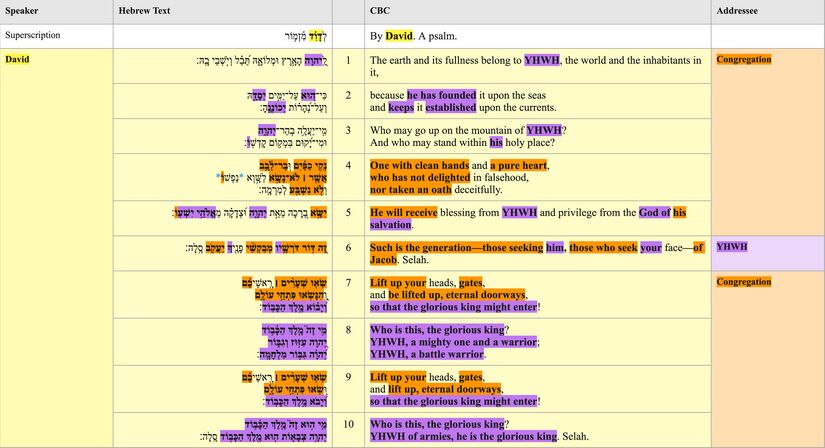Click the purple "YHWH" addressee label
This screenshot has width=825, height=448.
[x=732, y=246]
